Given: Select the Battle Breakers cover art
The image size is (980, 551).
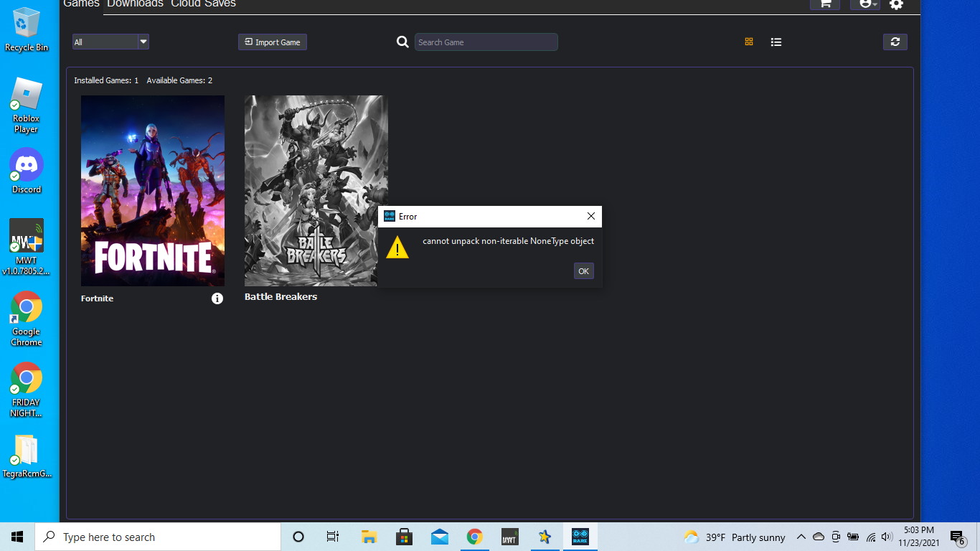Looking at the screenshot, I should (316, 191).
